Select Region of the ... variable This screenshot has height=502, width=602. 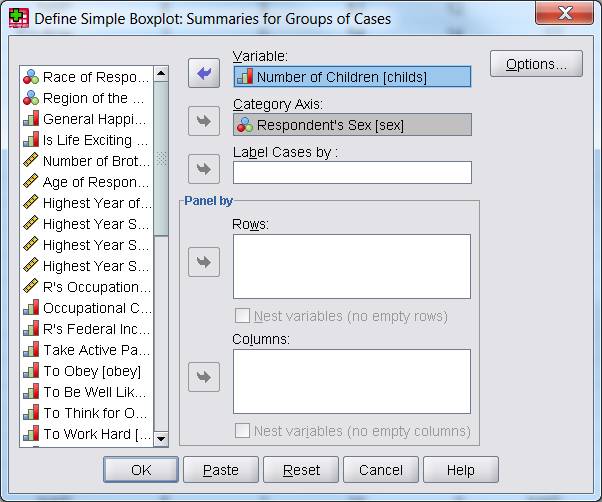pyautogui.click(x=87, y=98)
